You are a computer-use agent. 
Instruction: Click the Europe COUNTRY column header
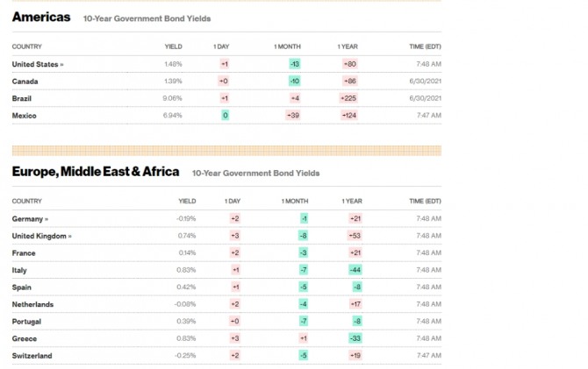[27, 202]
